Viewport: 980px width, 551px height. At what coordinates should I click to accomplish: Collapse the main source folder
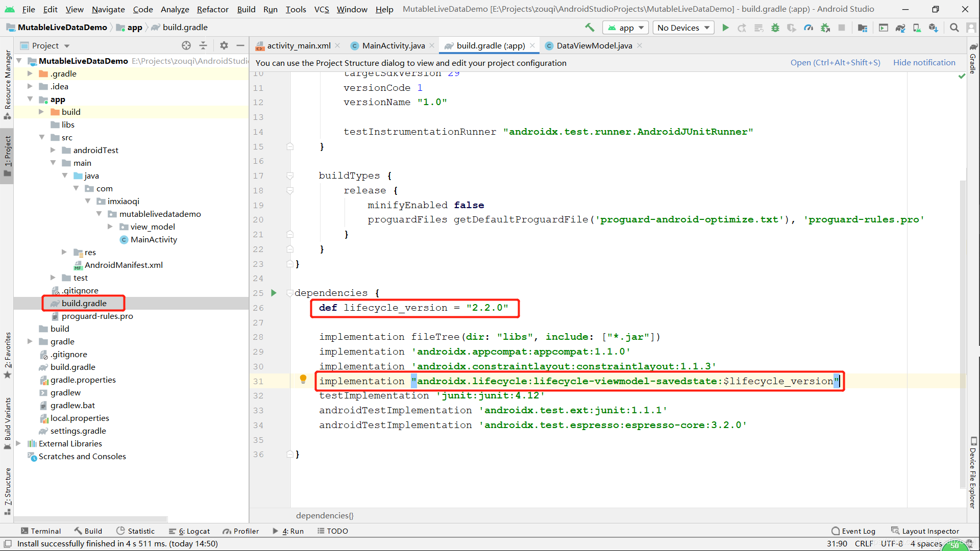pyautogui.click(x=54, y=162)
